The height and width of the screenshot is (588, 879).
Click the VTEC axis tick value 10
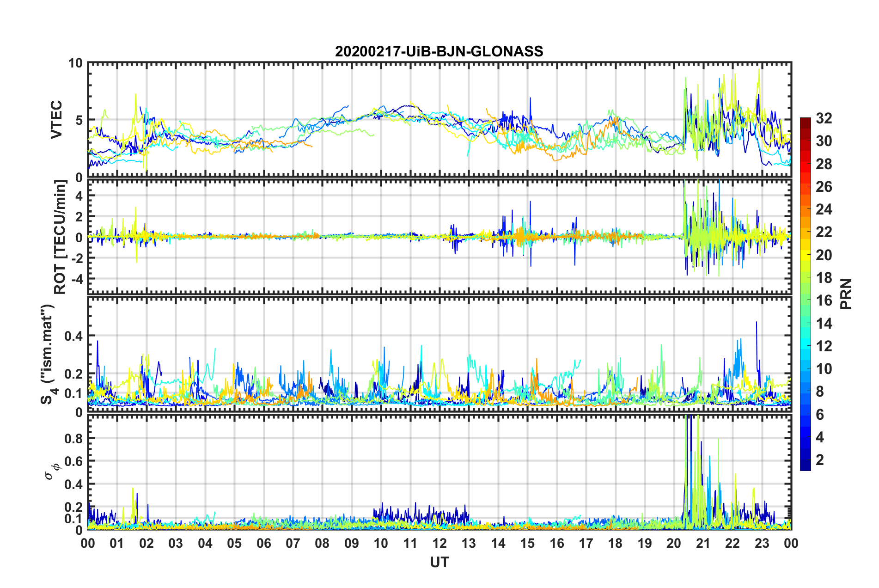[75, 63]
